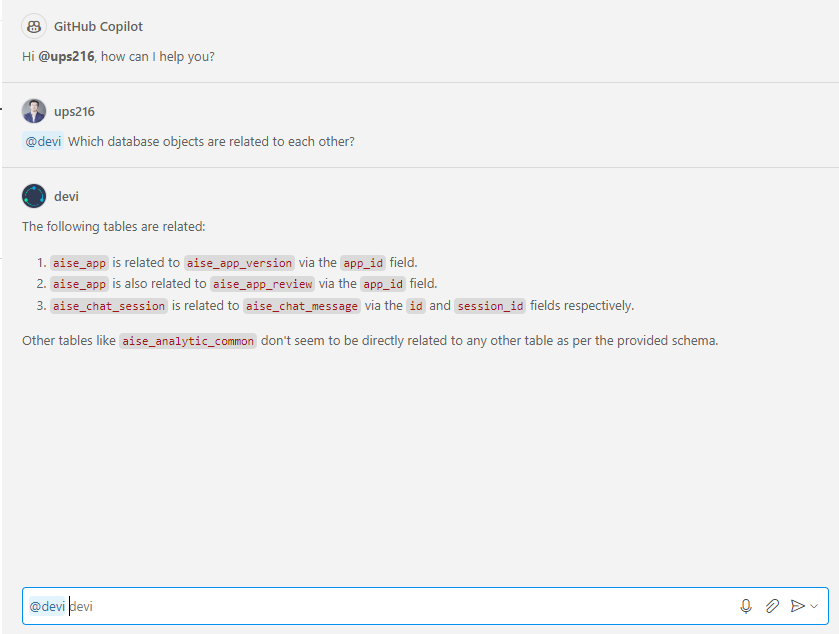Click the bold @ups216 mention in the greeting
The image size is (839, 634).
(x=66, y=57)
